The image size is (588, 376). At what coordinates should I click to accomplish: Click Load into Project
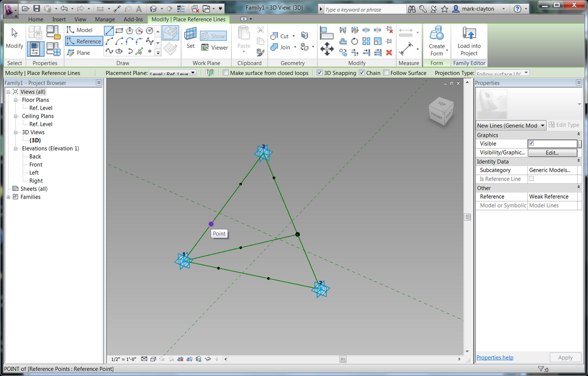(469, 40)
